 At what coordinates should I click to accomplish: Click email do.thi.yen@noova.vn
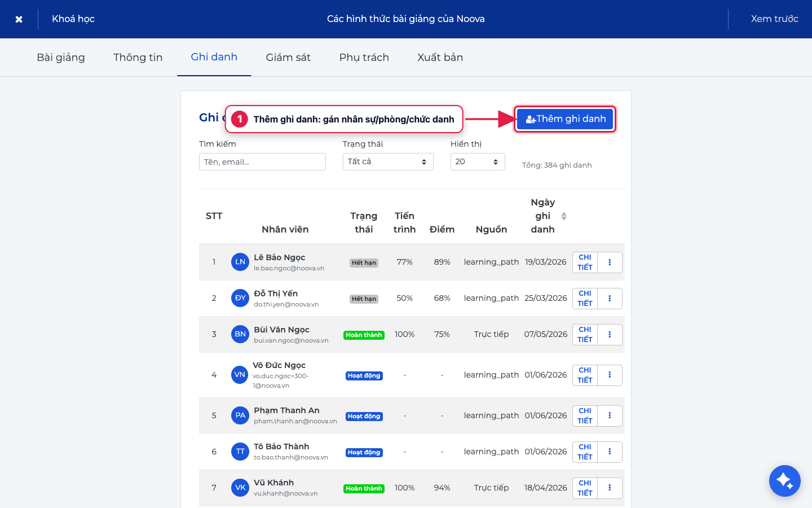point(286,304)
